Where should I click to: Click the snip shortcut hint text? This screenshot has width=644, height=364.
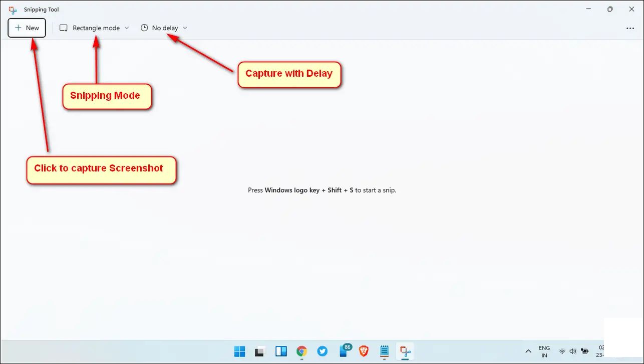click(322, 191)
